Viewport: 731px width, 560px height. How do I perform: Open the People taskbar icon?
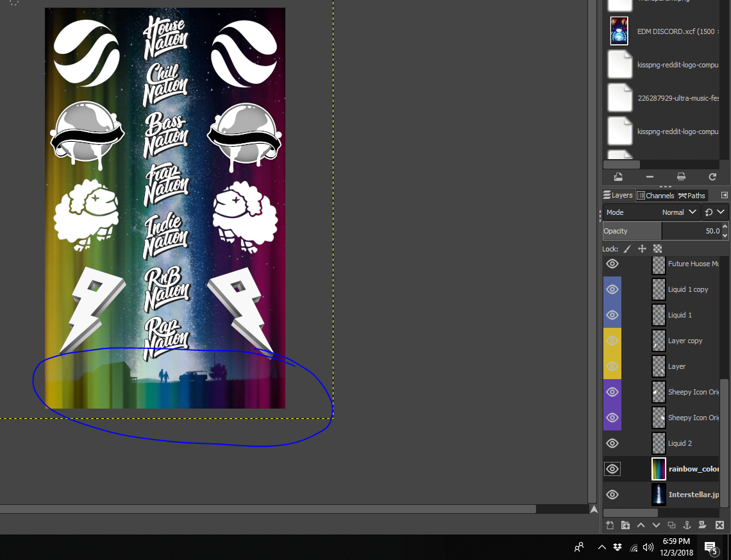point(579,547)
